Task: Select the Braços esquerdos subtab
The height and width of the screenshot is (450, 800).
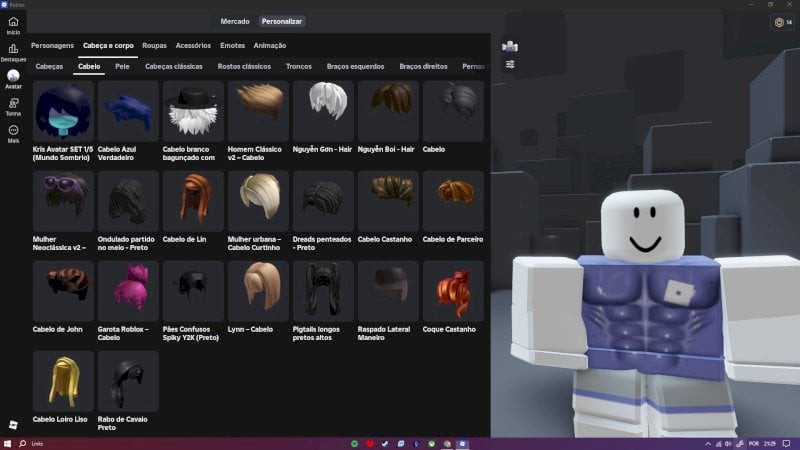Action: click(355, 66)
